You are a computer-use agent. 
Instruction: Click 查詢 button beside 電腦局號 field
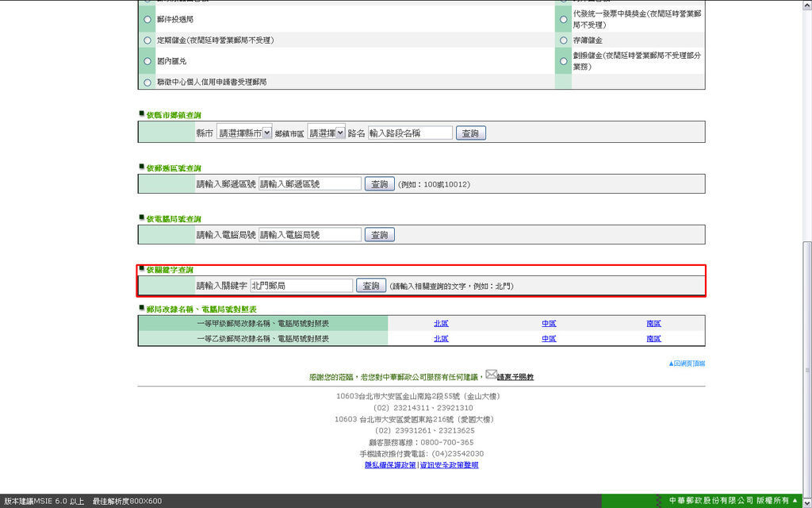pyautogui.click(x=380, y=235)
